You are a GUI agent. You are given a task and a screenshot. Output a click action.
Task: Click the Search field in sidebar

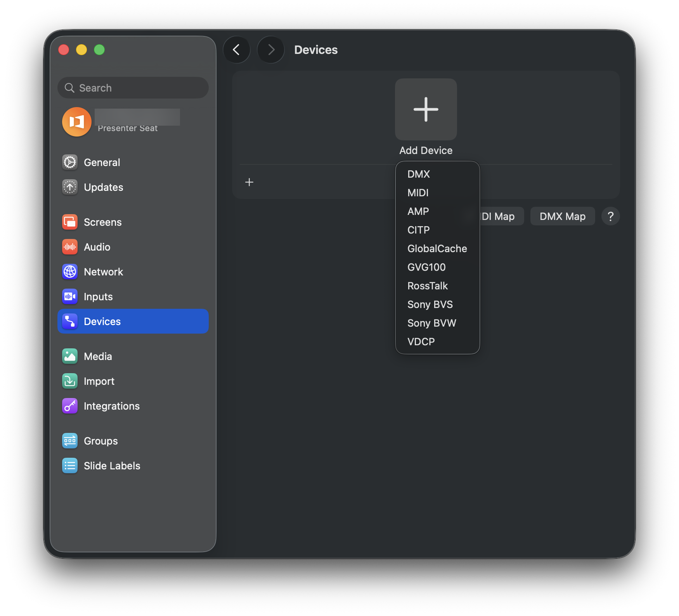click(133, 88)
